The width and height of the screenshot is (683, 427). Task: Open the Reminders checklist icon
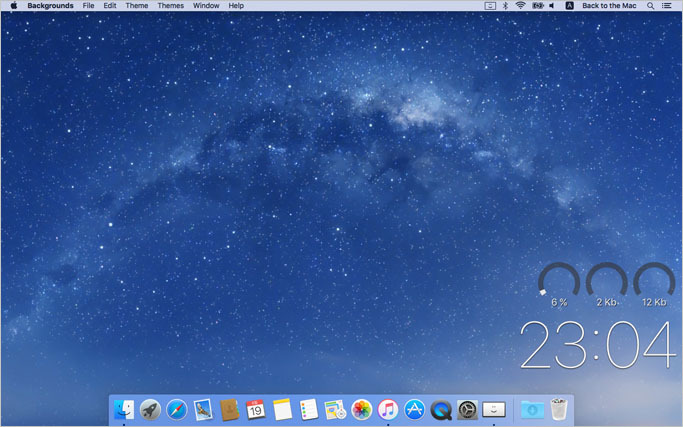point(309,410)
